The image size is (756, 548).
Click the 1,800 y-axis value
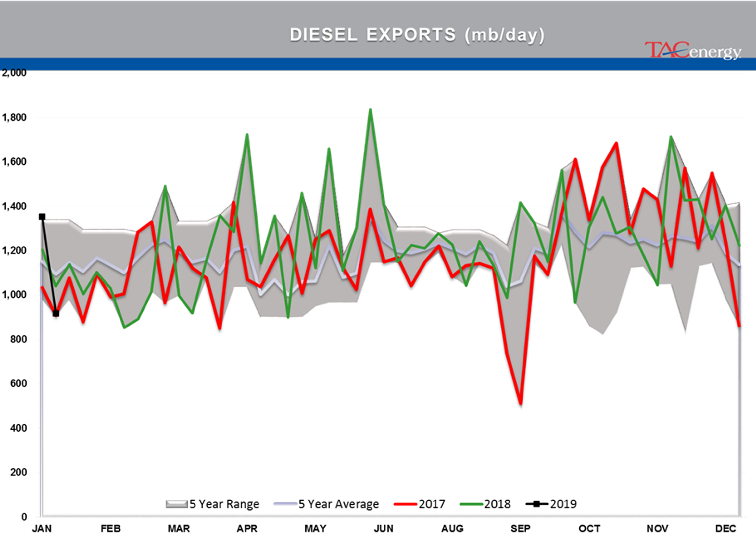click(14, 117)
